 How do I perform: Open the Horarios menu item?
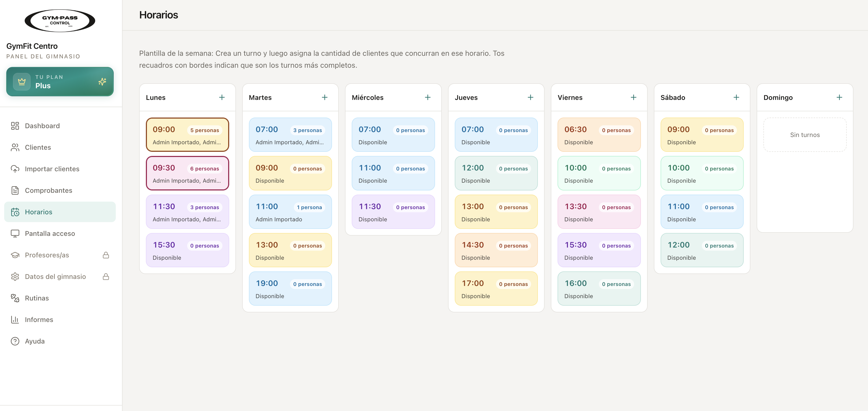(x=60, y=212)
